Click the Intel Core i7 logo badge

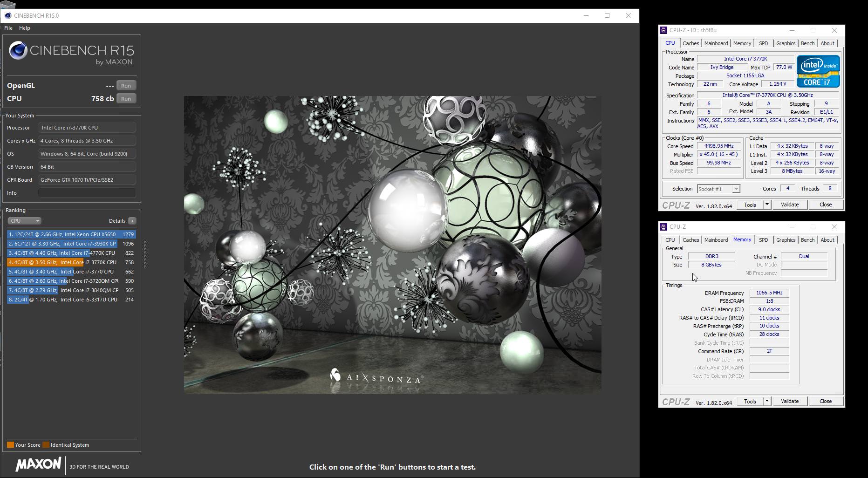[818, 71]
